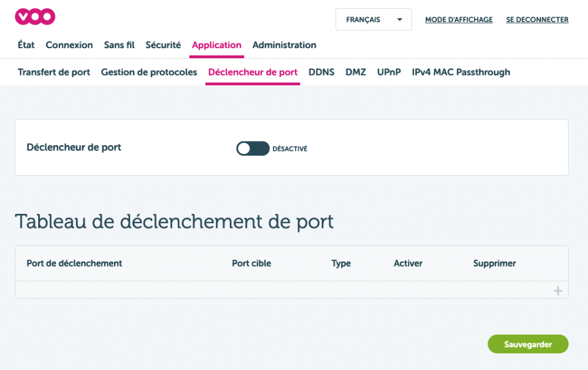Switch to the UPnP tab
This screenshot has width=588, height=370.
pyautogui.click(x=389, y=72)
